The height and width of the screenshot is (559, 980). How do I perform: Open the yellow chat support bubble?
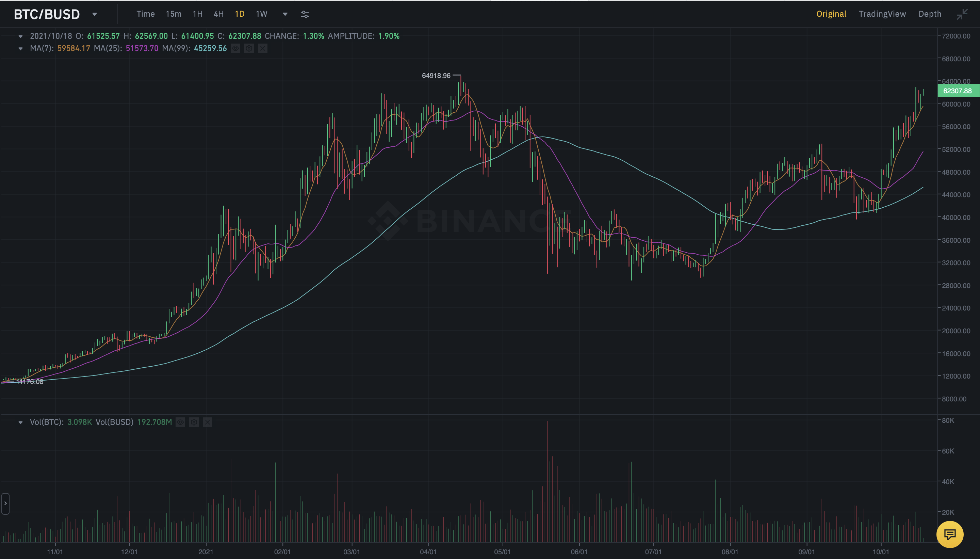point(950,534)
